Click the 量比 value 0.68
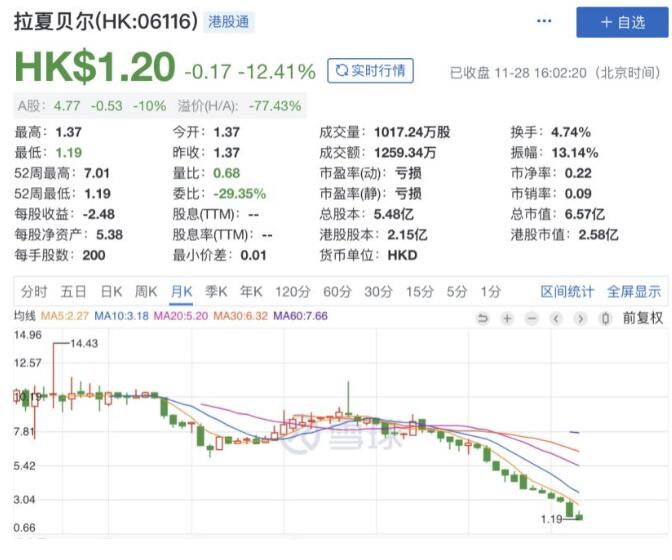This screenshot has height=560, width=672. coord(226,173)
